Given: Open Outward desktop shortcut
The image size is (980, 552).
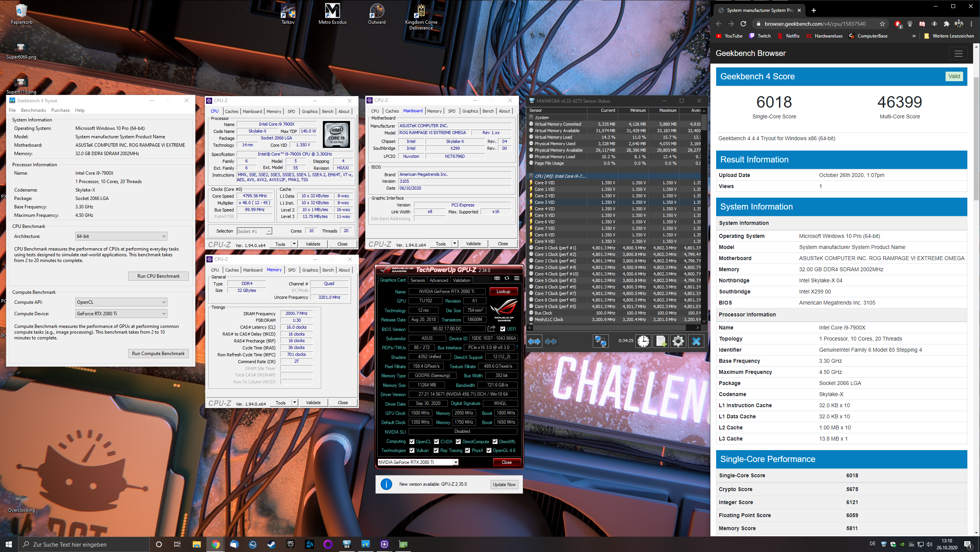Looking at the screenshot, I should [x=377, y=14].
